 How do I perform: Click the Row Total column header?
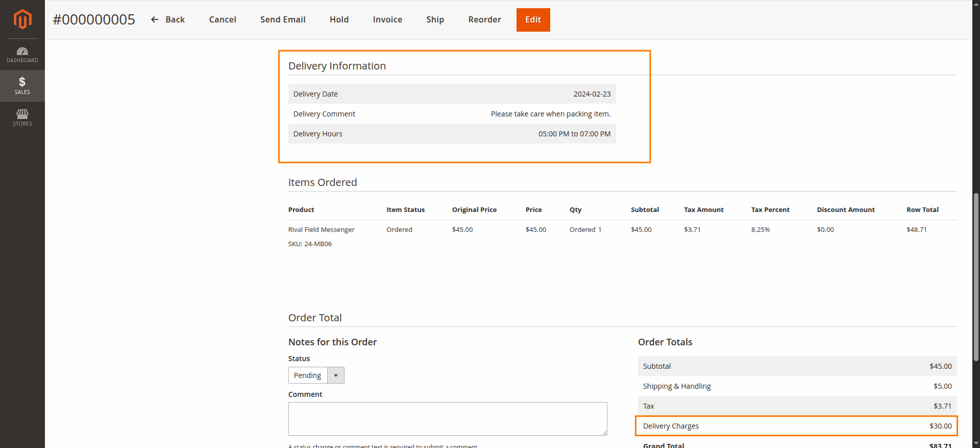(x=922, y=209)
